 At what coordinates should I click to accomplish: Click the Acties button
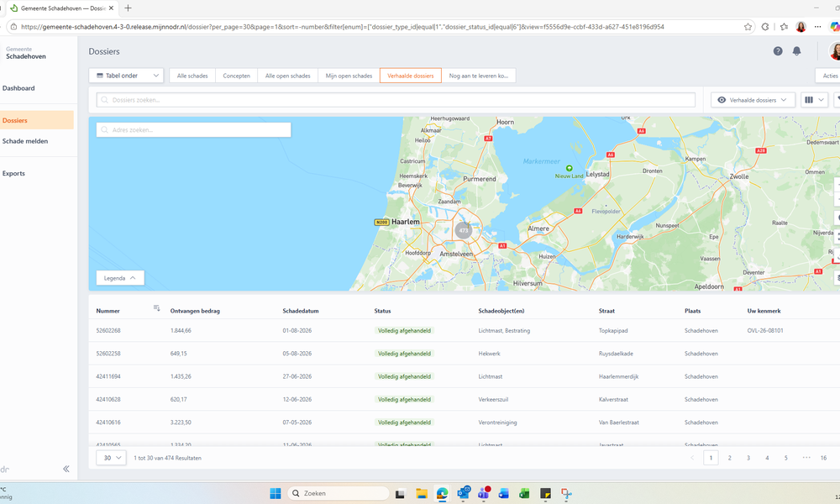[829, 76]
